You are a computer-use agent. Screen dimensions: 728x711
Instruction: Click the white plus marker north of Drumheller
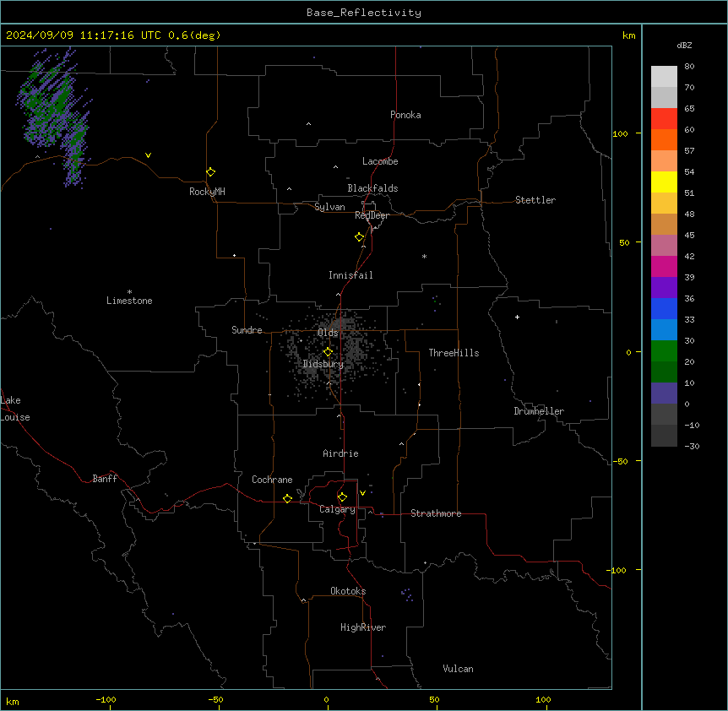pyautogui.click(x=517, y=317)
